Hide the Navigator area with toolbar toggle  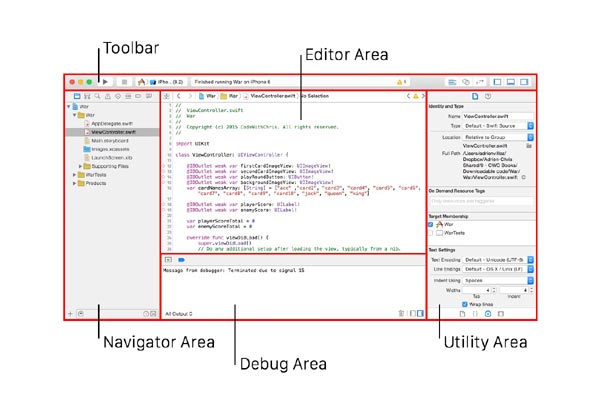click(x=497, y=82)
